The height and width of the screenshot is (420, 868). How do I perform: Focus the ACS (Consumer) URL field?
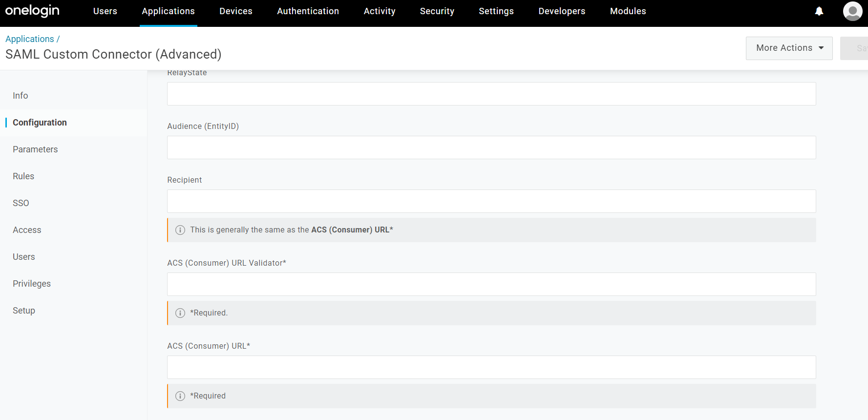click(x=491, y=367)
